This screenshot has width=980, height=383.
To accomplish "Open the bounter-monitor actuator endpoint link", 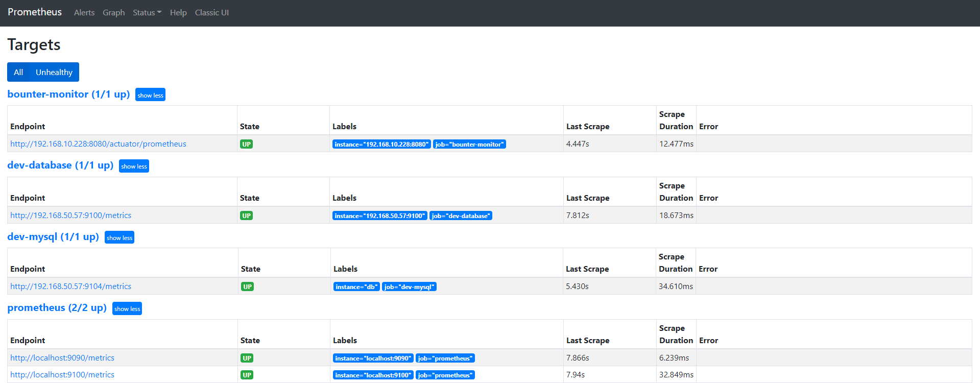I will pyautogui.click(x=98, y=144).
